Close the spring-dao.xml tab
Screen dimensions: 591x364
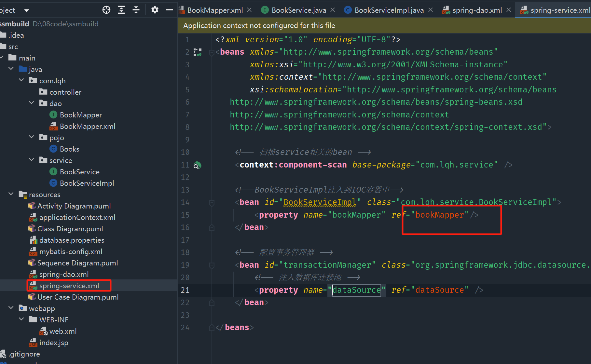point(509,10)
